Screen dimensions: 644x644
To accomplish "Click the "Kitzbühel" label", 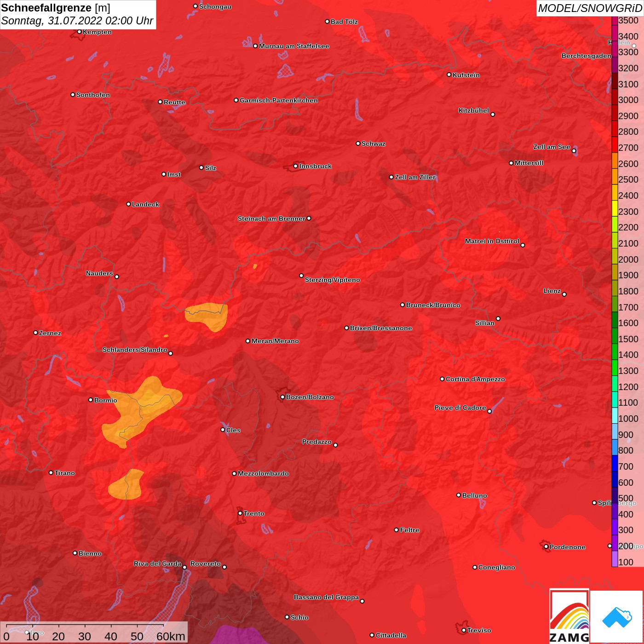I will click(x=474, y=110).
